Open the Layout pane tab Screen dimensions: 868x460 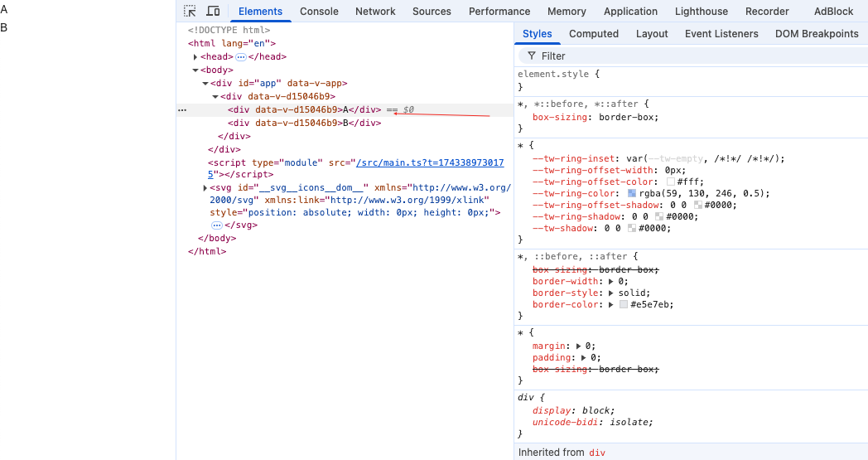[x=652, y=34]
